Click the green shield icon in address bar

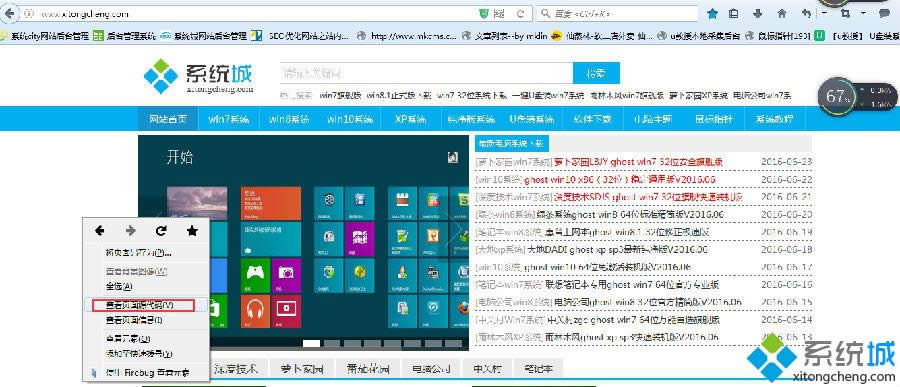click(484, 14)
